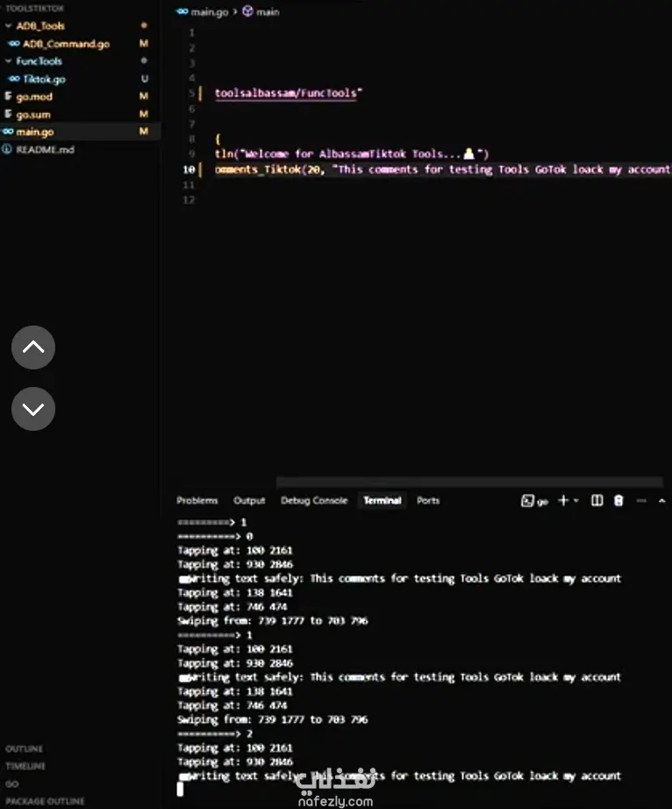This screenshot has height=809, width=672.
Task: Expand the PACKAGE OUTLINE section
Action: pos(45,801)
